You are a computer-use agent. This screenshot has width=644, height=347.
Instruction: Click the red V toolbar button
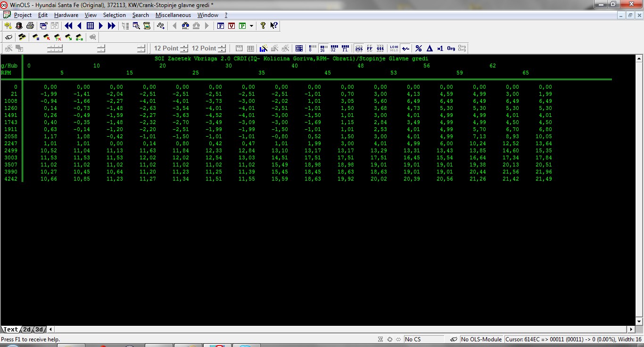tap(231, 26)
